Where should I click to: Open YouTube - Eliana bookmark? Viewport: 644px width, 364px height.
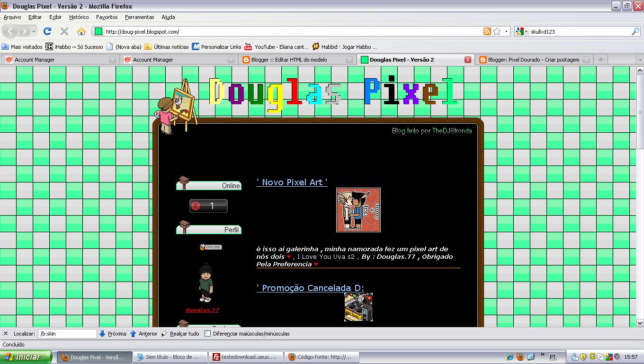[277, 47]
